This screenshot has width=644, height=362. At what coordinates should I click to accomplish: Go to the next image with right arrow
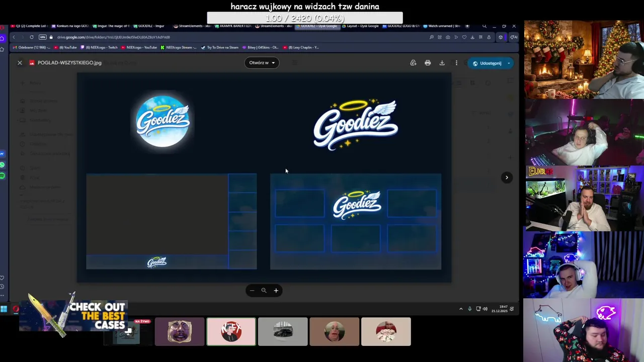[507, 177]
